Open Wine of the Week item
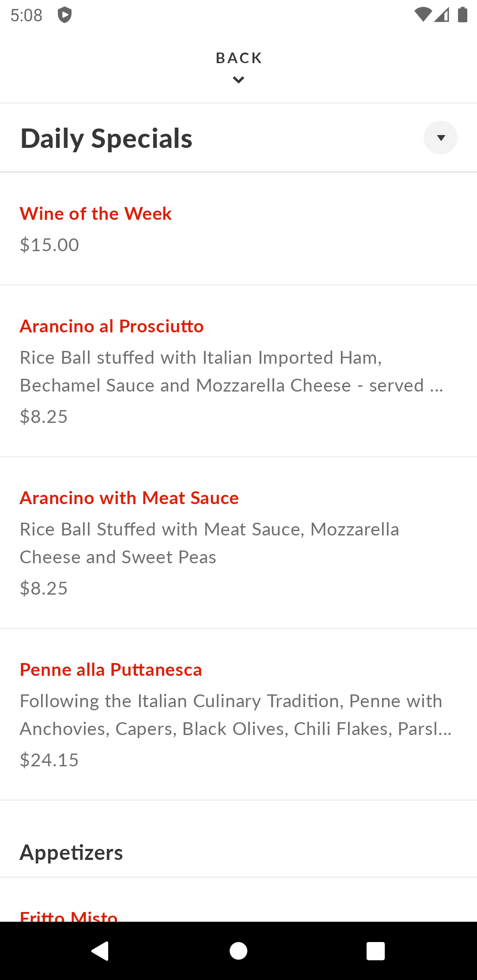This screenshot has width=477, height=980. (x=96, y=214)
